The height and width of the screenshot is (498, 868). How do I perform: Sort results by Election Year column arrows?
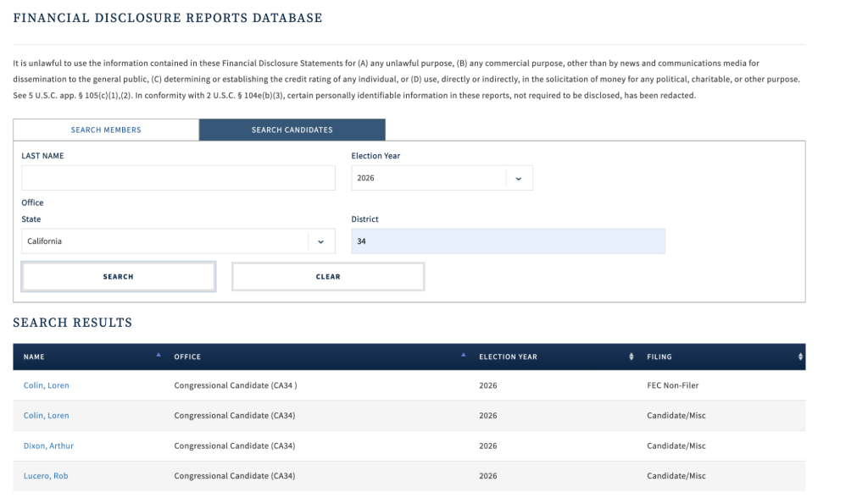(631, 357)
